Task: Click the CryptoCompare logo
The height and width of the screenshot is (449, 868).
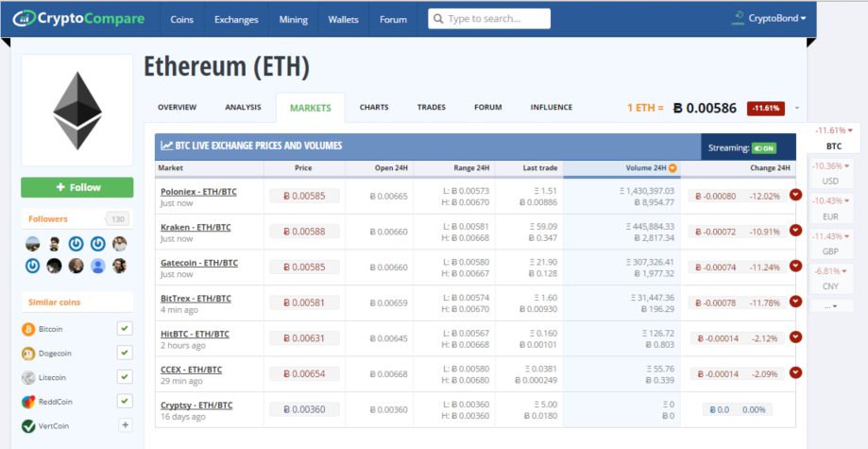Action: (78, 18)
